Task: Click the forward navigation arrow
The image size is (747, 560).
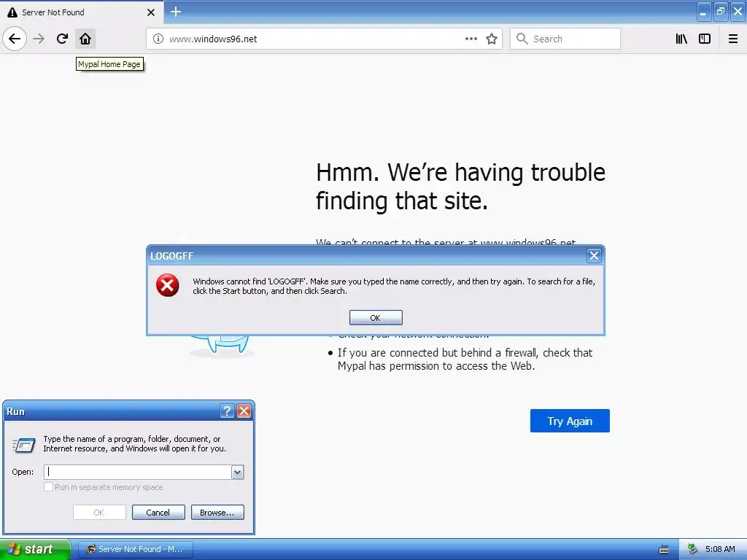Action: click(x=39, y=39)
